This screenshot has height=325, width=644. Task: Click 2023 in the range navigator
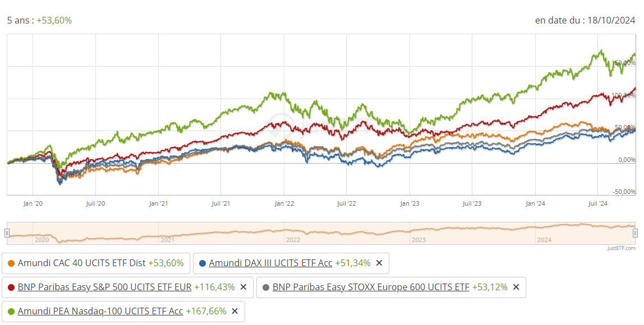[x=418, y=240]
